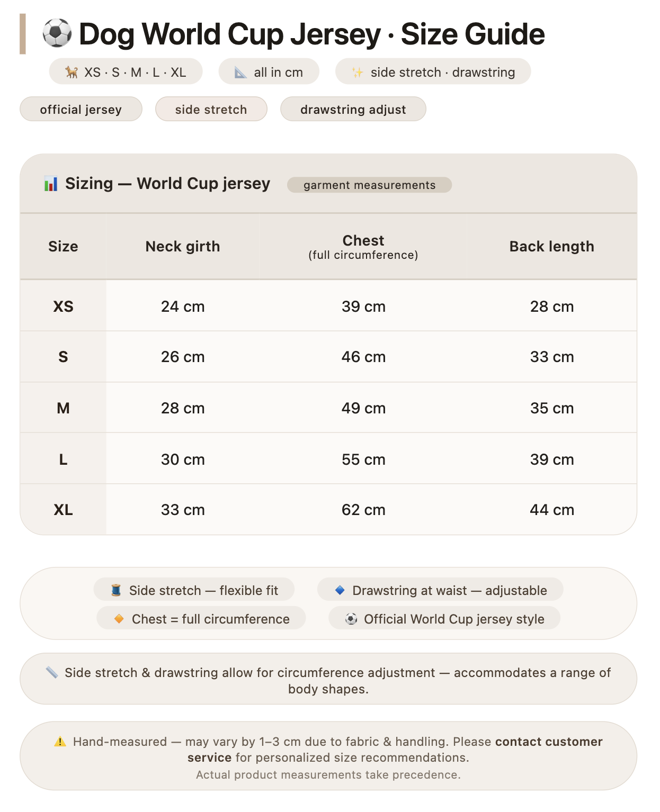Click the ruler triangle icon beside 'all in cm'

point(240,72)
